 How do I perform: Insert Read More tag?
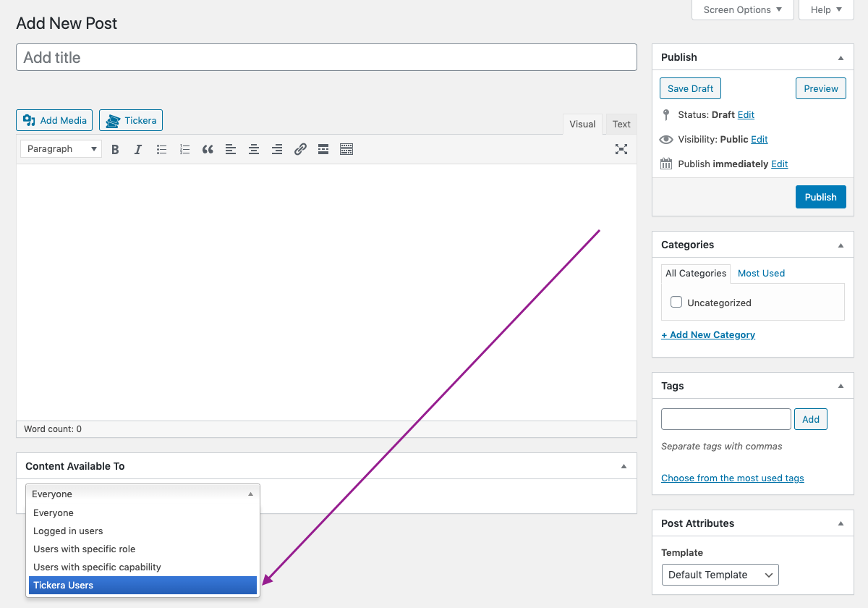[323, 149]
